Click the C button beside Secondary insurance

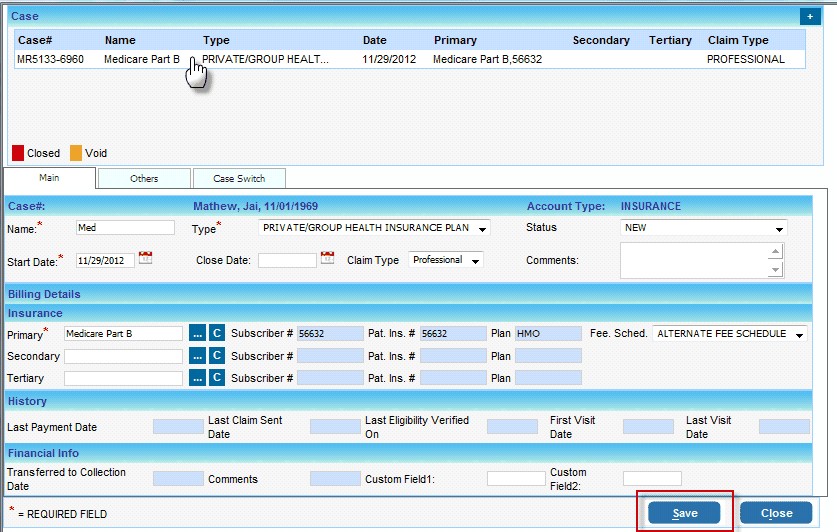click(217, 356)
